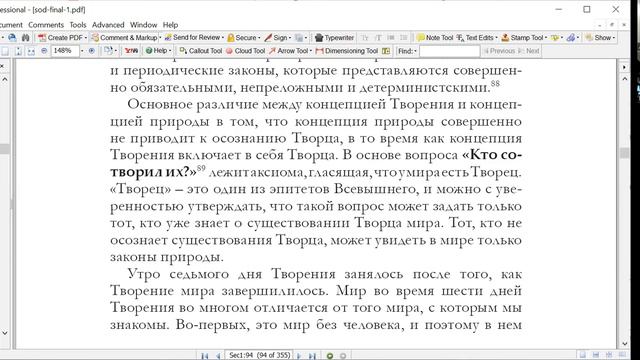Click the Text Box tool icon
This screenshot has height=360, width=640.
(386, 51)
